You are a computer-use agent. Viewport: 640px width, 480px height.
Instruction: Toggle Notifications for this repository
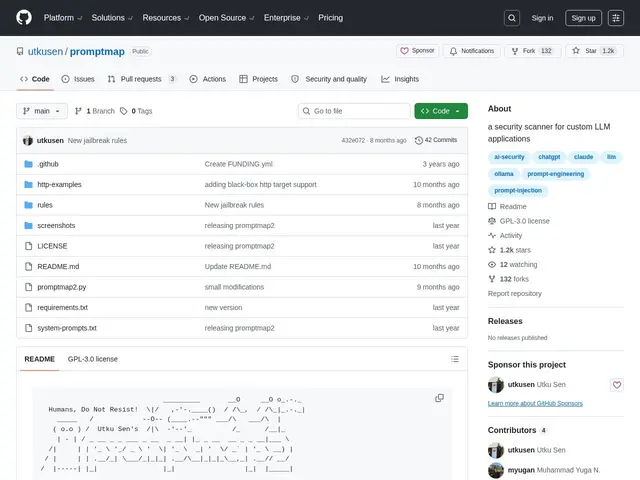point(472,51)
